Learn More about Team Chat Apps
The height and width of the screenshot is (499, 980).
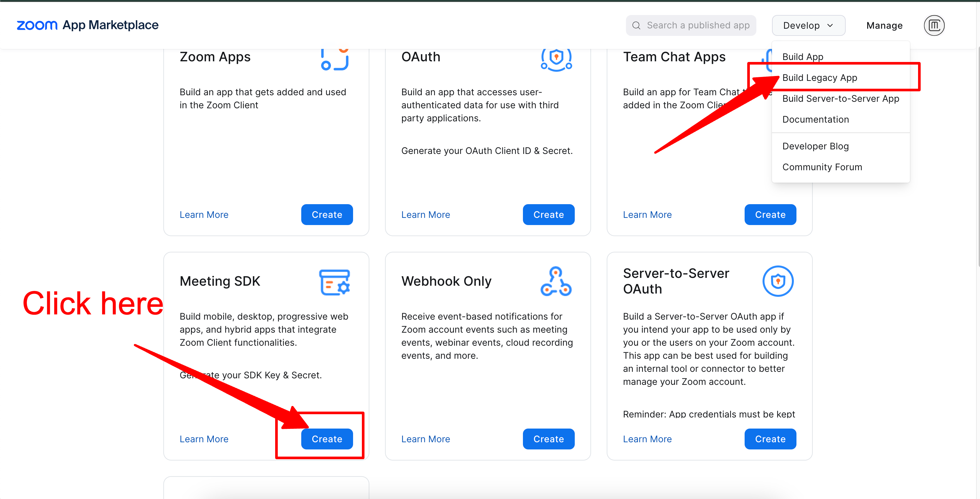point(647,215)
